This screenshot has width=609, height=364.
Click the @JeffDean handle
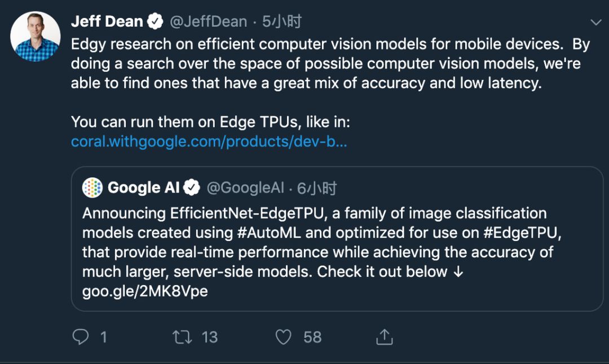[x=208, y=22]
